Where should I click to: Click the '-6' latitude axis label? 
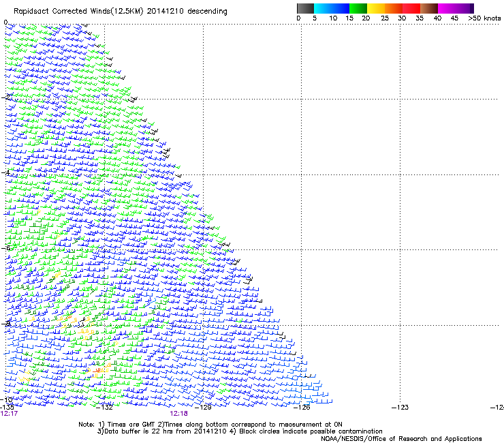pyautogui.click(x=6, y=248)
